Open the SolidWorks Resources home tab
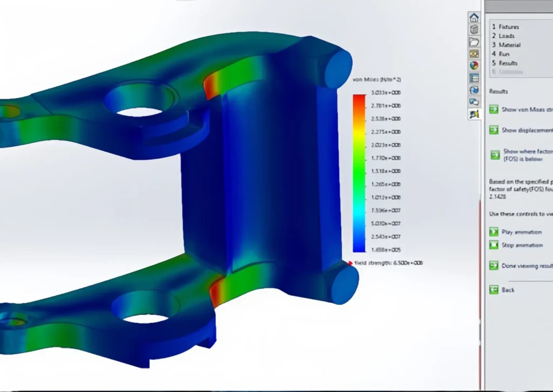The image size is (553, 392). [474, 18]
